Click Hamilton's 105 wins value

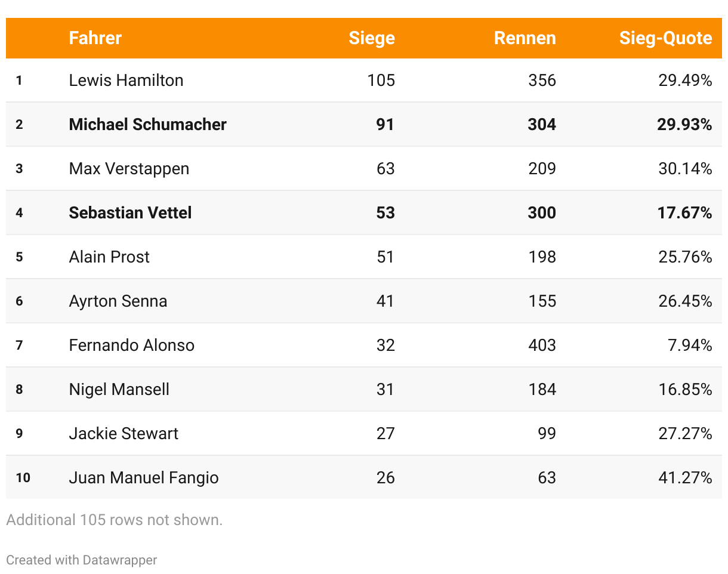(381, 81)
